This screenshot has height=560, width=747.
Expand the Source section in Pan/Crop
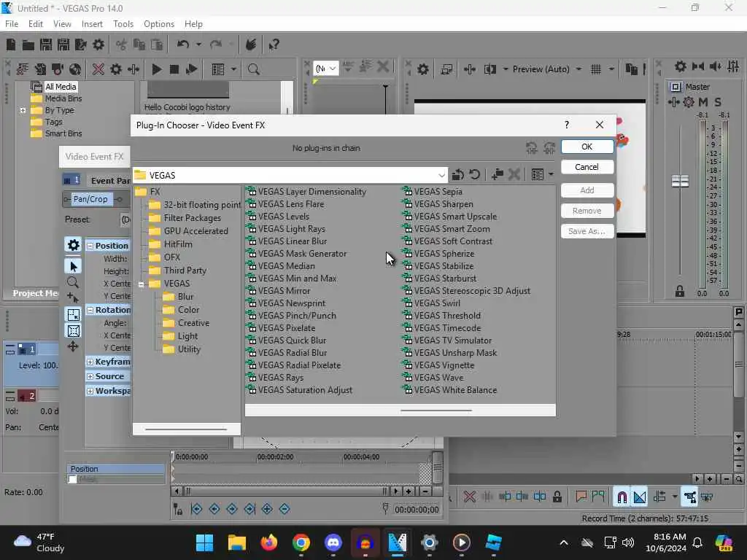pos(90,376)
